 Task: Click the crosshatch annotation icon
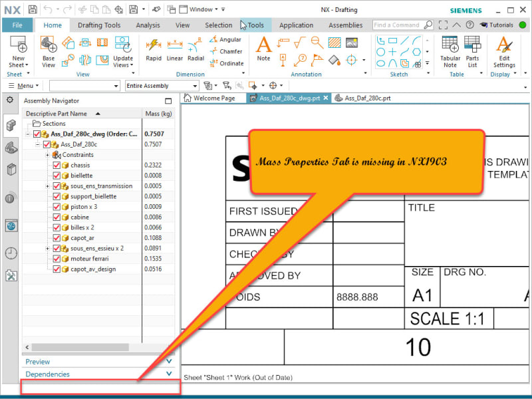pyautogui.click(x=334, y=43)
